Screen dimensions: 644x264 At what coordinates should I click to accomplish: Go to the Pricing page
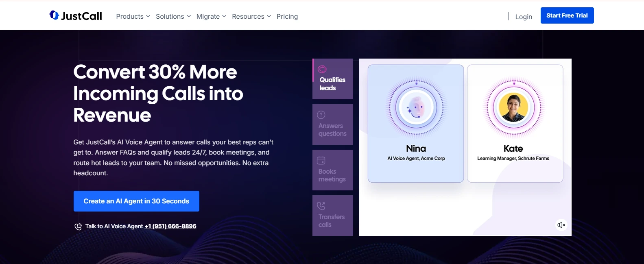(x=287, y=16)
